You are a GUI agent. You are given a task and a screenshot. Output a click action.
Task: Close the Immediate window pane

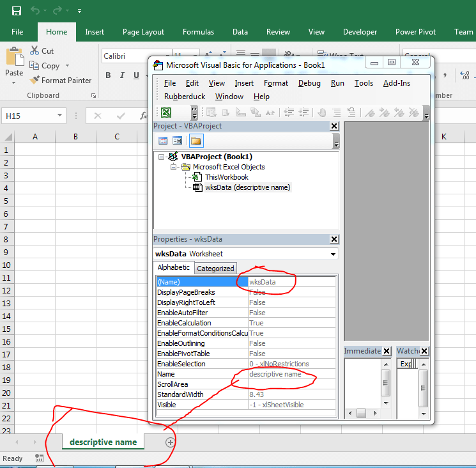point(387,351)
